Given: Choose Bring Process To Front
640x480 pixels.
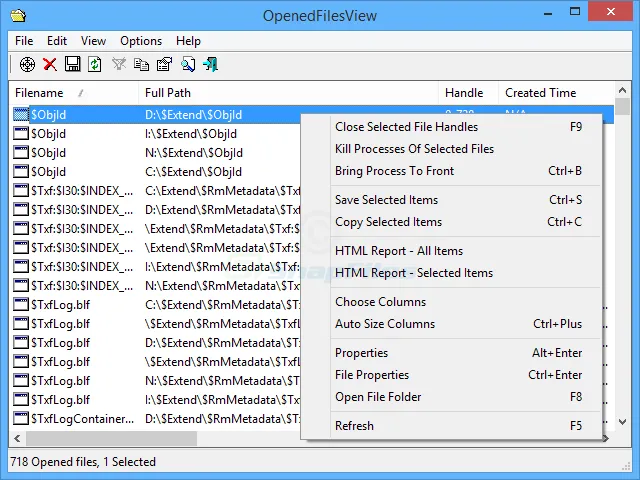Looking at the screenshot, I should 466,171.
